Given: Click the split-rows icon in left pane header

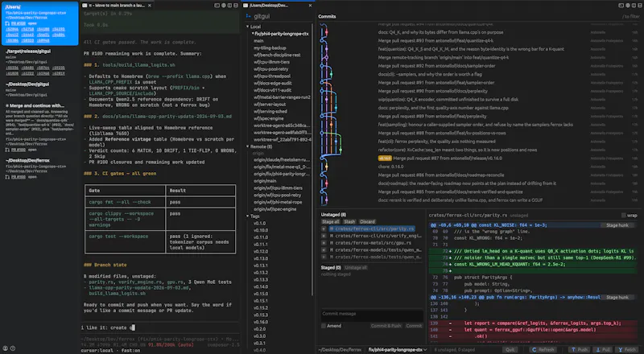Looking at the screenshot, I should coord(236,6).
